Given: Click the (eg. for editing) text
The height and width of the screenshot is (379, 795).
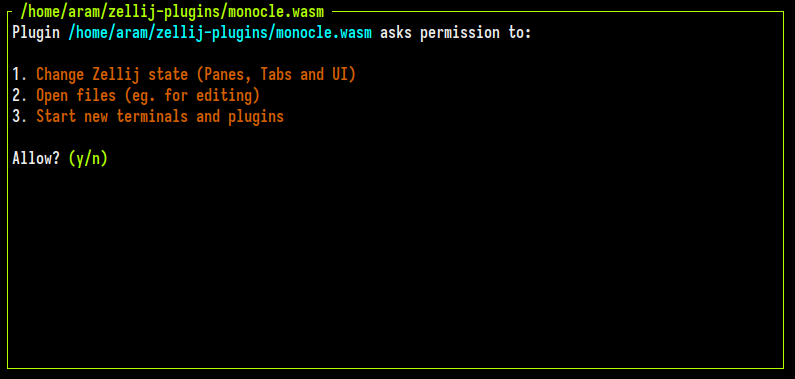Looking at the screenshot, I should (192, 96).
